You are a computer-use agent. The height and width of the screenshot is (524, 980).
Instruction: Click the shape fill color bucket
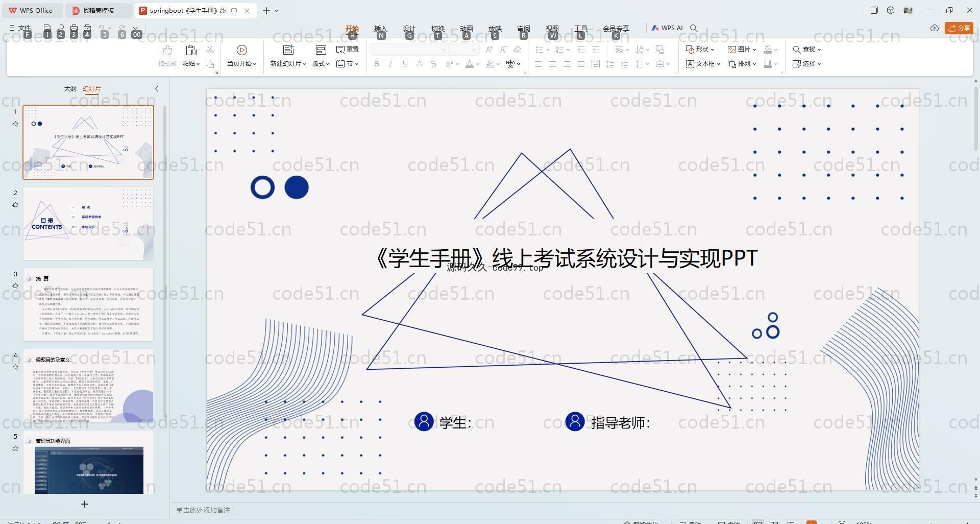tap(768, 50)
